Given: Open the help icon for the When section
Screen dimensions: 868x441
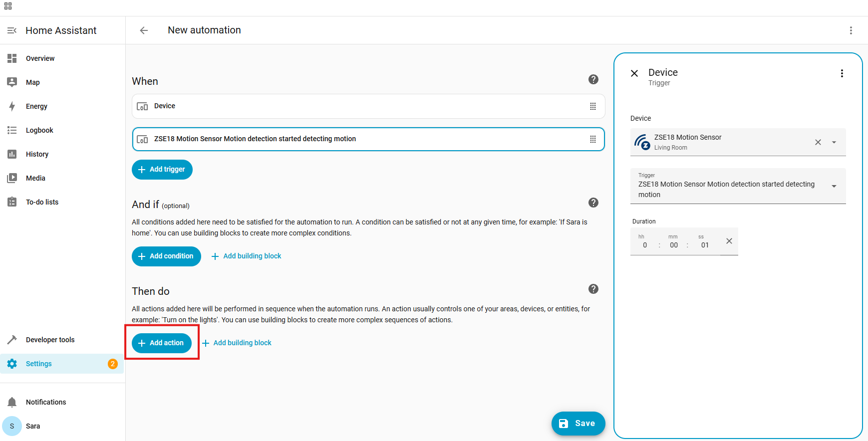Looking at the screenshot, I should click(x=593, y=79).
